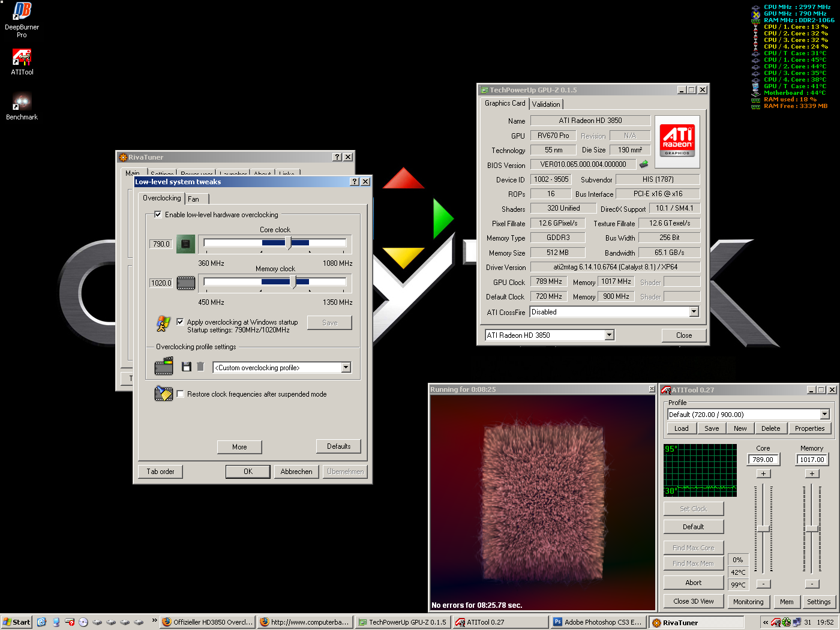
Task: Open Monitoring in ATITool
Action: 748,602
